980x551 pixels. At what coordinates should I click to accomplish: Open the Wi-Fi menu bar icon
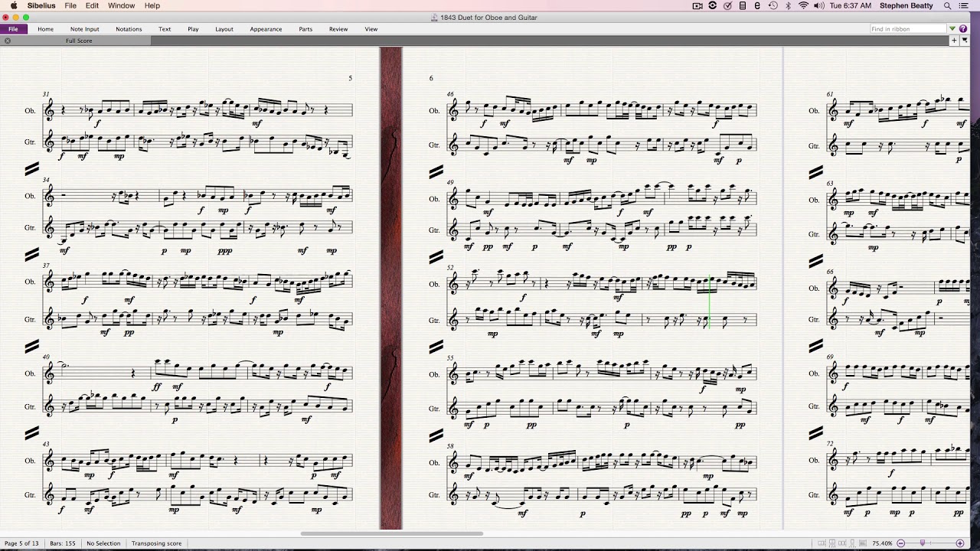pos(803,5)
